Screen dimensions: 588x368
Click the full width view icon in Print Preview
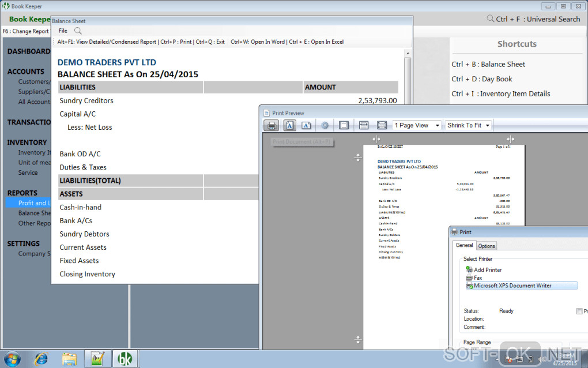pyautogui.click(x=363, y=125)
